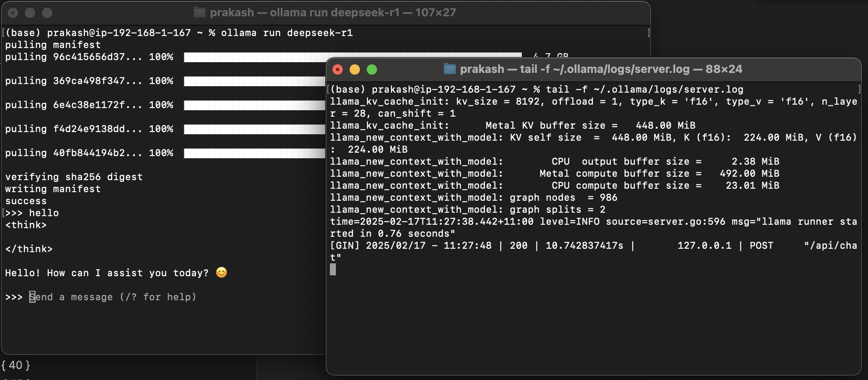
Task: Close the server.log tail terminal window
Action: point(338,69)
